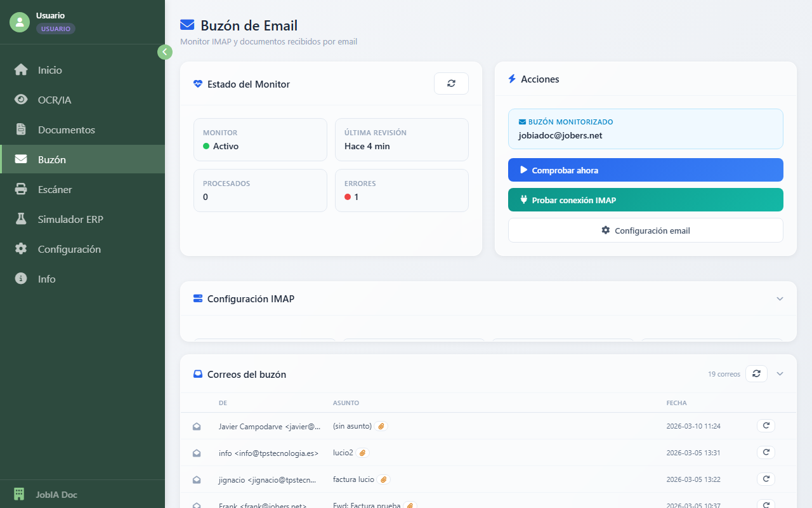Viewport: 812px width, 508px height.
Task: Click the Escáner icon in the sidebar
Action: pyautogui.click(x=19, y=189)
